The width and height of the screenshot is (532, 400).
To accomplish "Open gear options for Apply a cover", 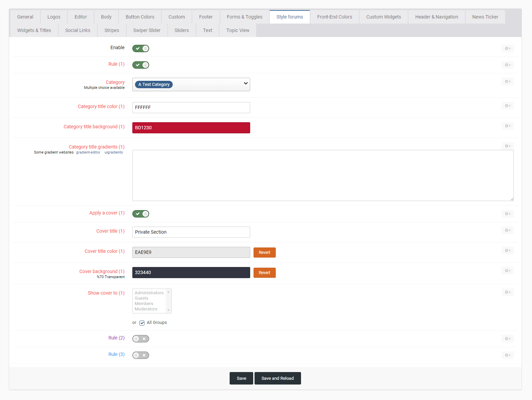I will 507,214.
